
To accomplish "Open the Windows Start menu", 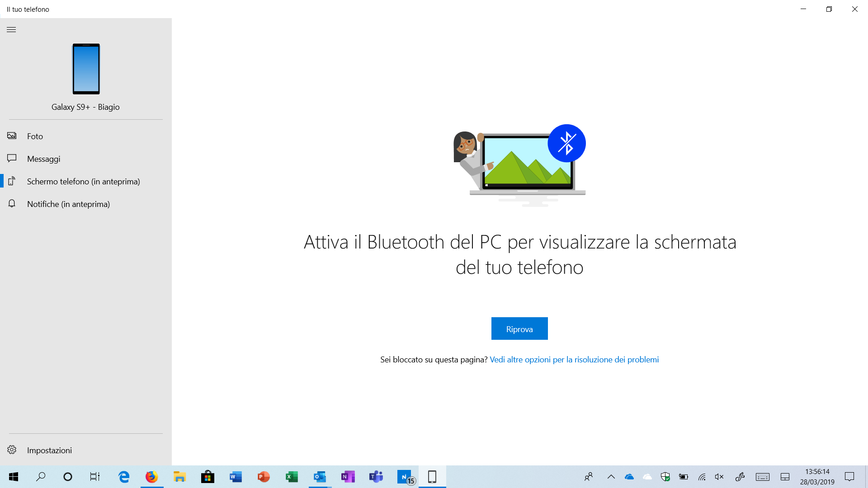I will coord(14,477).
